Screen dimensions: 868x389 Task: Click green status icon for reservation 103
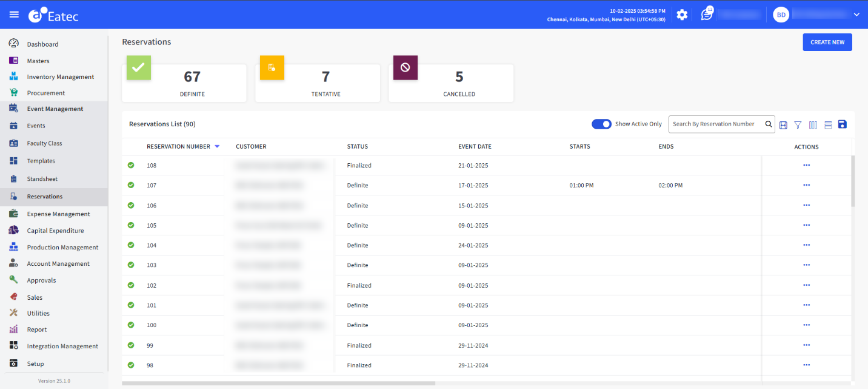click(x=131, y=265)
